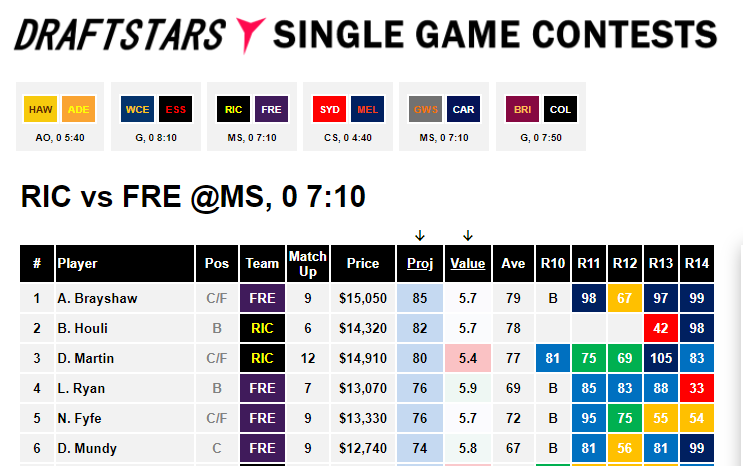
Task: Click the ADE team badge
Action: coord(78,110)
